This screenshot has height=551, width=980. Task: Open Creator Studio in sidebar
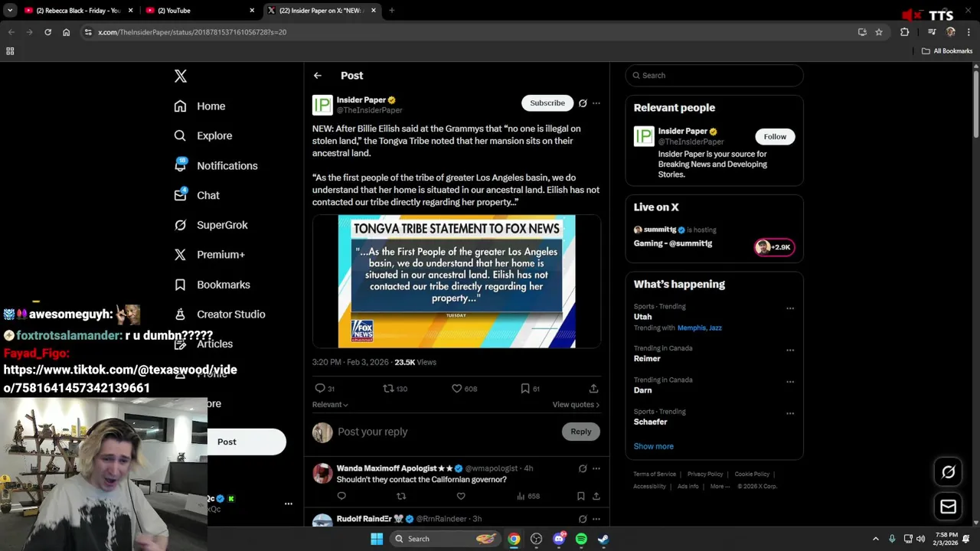click(220, 315)
